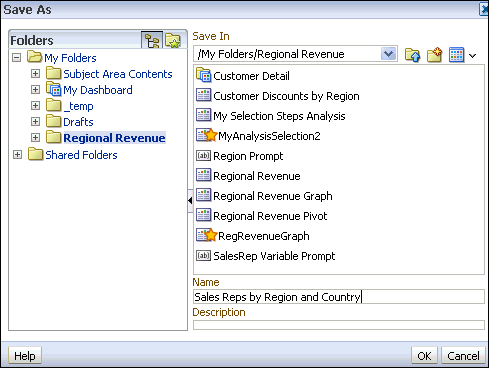Select Regional Revenue list item text
Image resolution: width=489 pixels, height=368 pixels.
point(257,176)
